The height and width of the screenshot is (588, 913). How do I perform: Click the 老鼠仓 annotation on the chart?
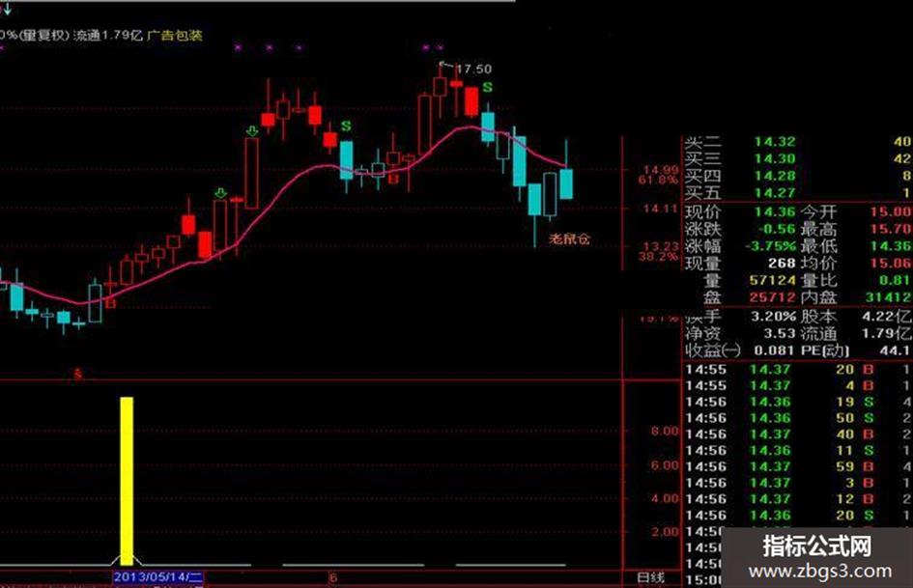click(x=569, y=238)
